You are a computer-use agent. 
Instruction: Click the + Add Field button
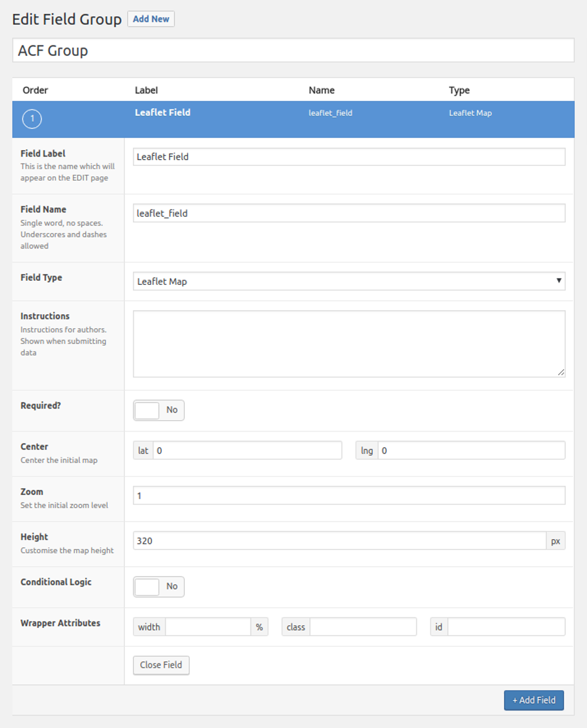(534, 700)
